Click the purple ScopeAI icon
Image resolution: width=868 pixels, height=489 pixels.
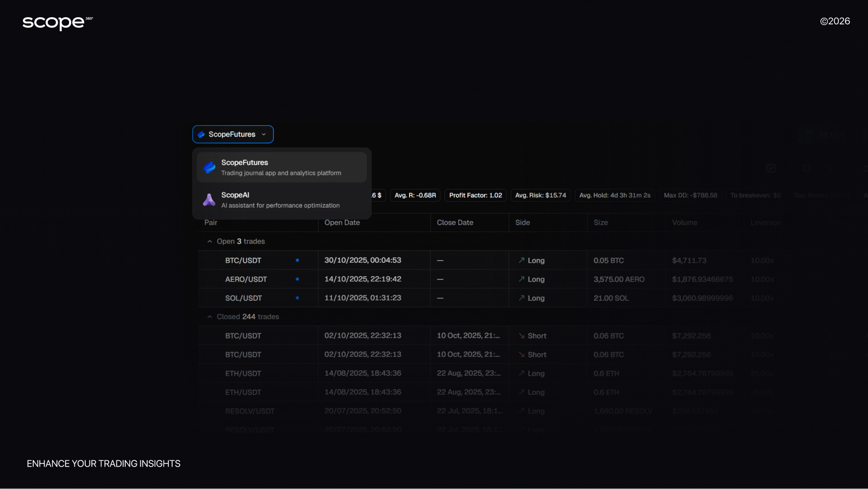click(x=209, y=200)
